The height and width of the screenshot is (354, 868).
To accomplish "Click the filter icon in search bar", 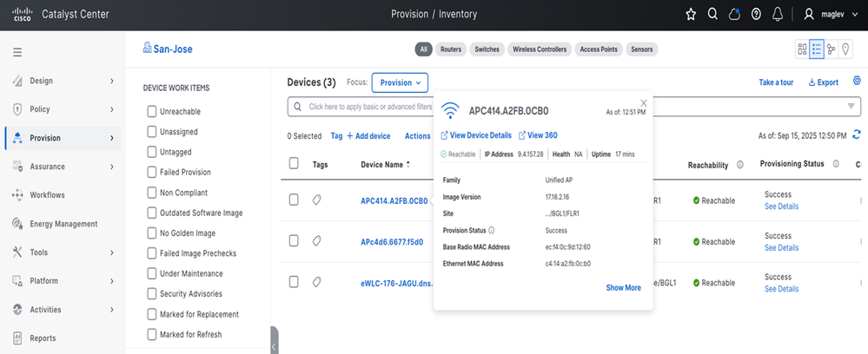I will [x=851, y=106].
